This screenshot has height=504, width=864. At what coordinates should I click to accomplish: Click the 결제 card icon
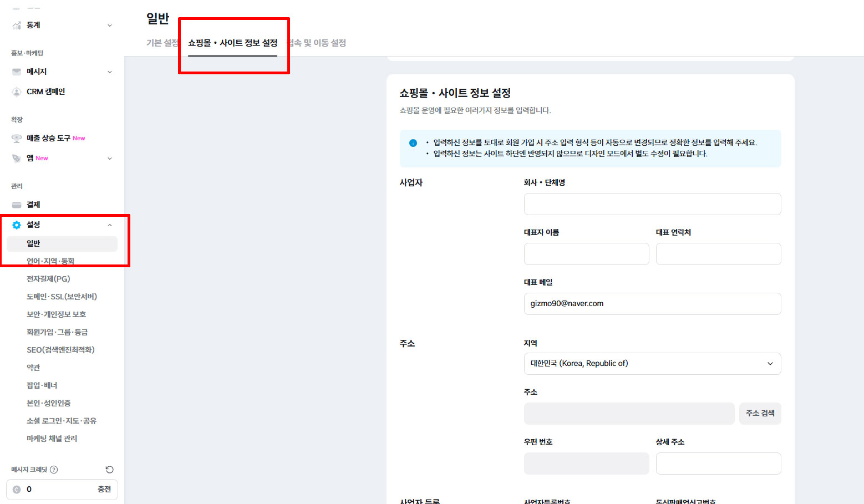tap(17, 205)
